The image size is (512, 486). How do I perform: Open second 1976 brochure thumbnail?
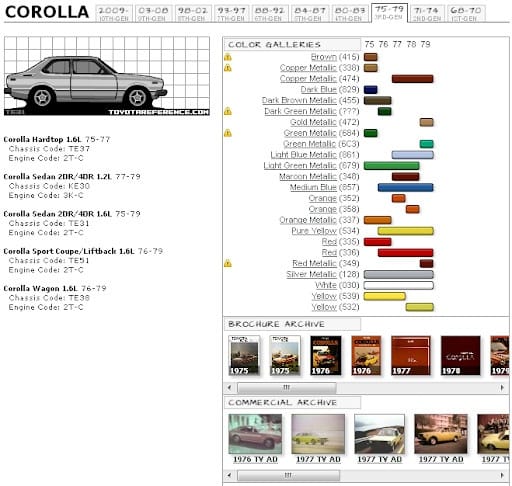[x=366, y=355]
